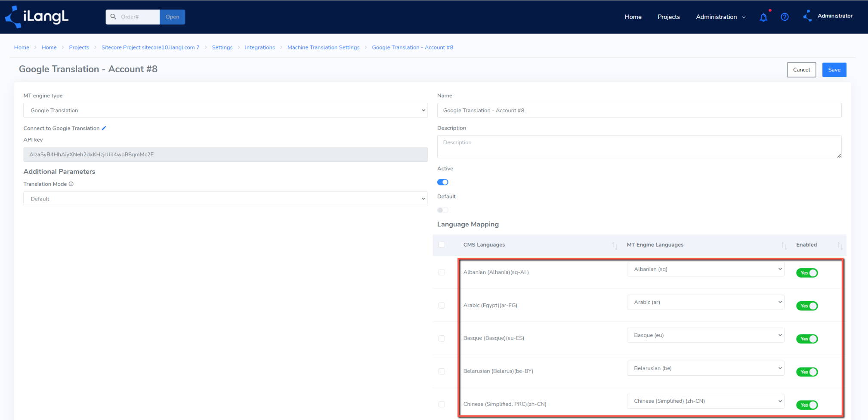Click the Open order button
The image size is (868, 420).
(x=172, y=17)
